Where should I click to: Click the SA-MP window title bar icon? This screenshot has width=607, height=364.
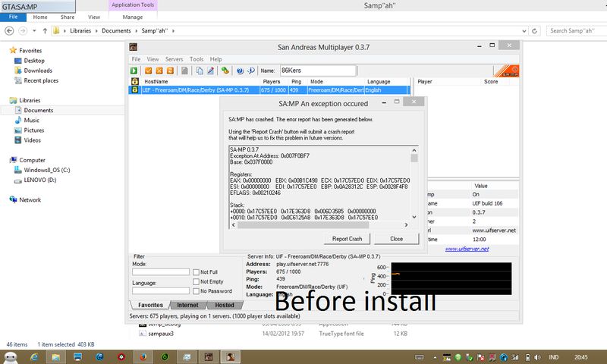coord(134,47)
